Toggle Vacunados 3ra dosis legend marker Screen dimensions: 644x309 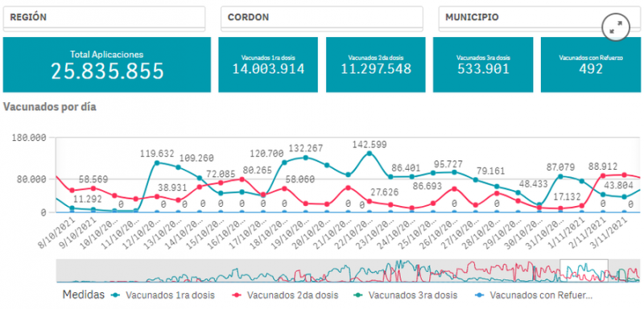tap(357, 295)
